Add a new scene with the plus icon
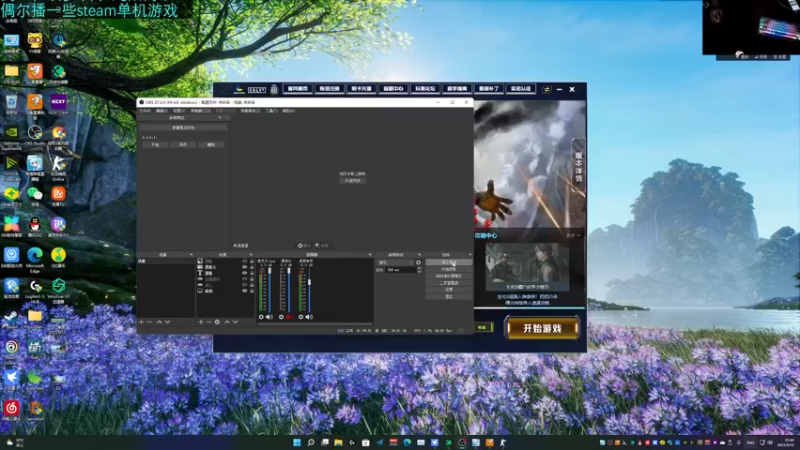800x450 pixels. 141,322
